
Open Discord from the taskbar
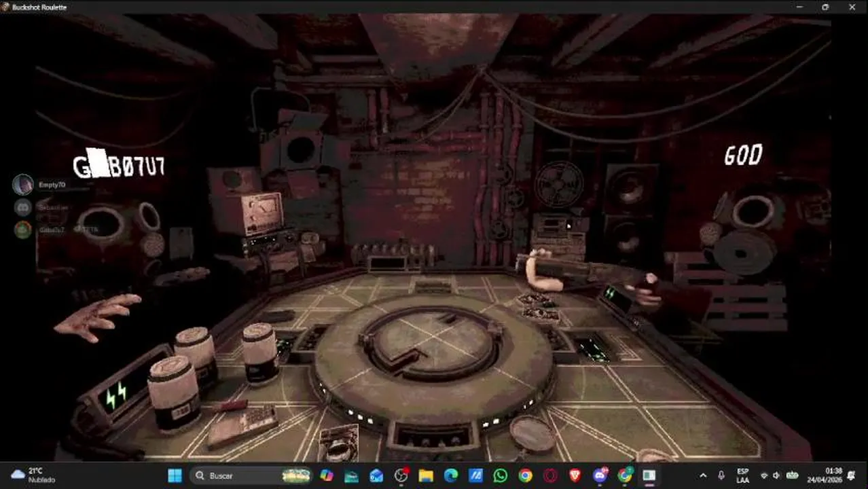(600, 475)
